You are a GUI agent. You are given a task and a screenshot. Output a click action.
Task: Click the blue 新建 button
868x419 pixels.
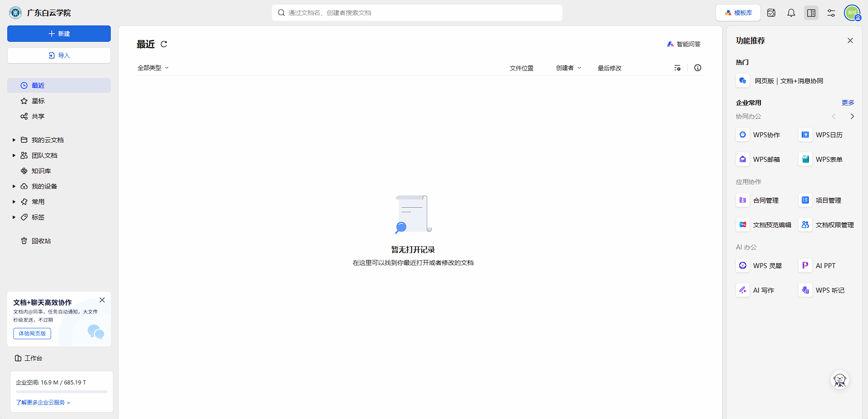point(59,34)
